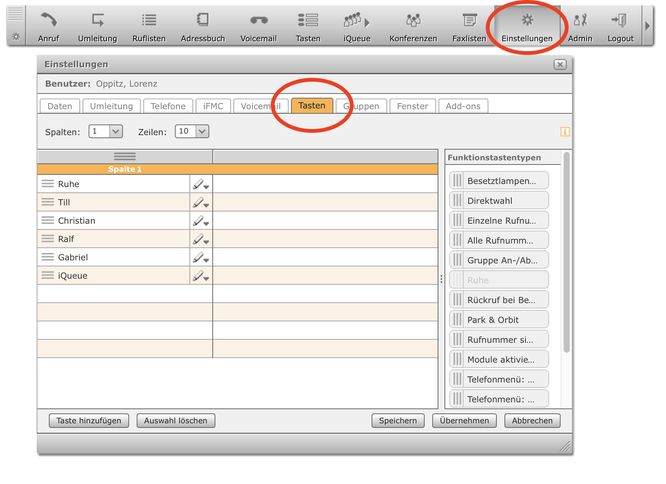Click Logout in the toolbar
The image size is (666, 484).
(x=620, y=26)
